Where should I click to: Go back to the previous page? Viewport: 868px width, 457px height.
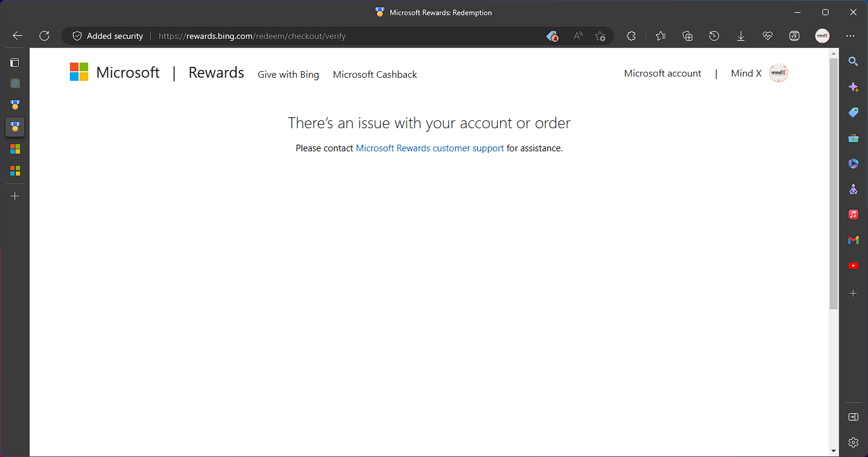click(18, 36)
